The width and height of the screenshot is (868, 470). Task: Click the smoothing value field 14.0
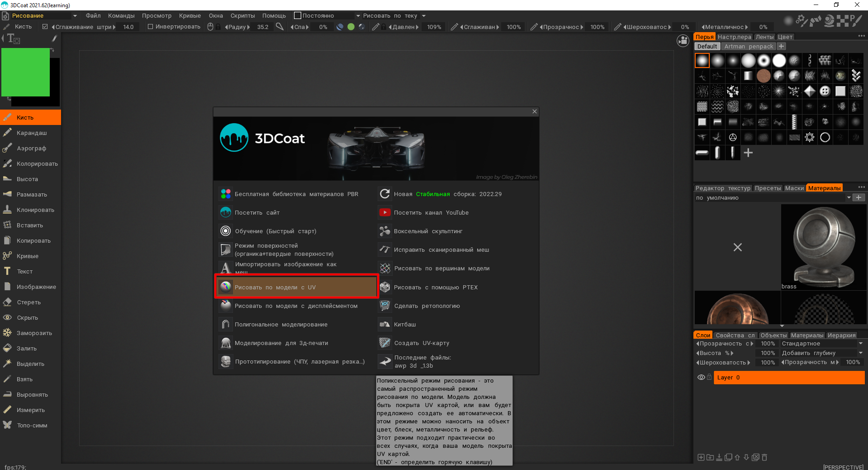tap(128, 27)
